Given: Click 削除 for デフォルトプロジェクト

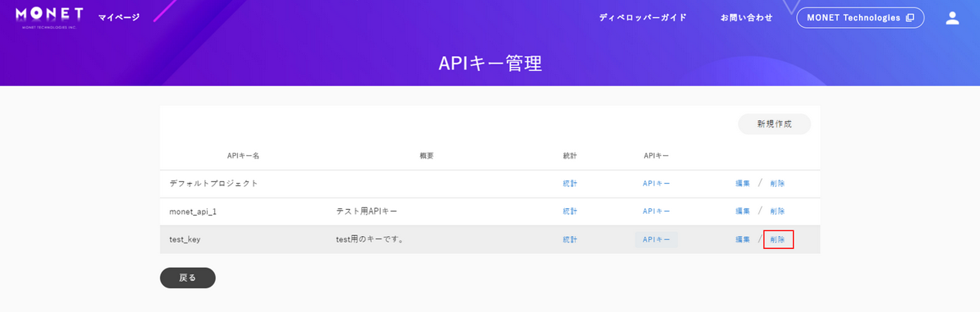Looking at the screenshot, I should pyautogui.click(x=776, y=184).
